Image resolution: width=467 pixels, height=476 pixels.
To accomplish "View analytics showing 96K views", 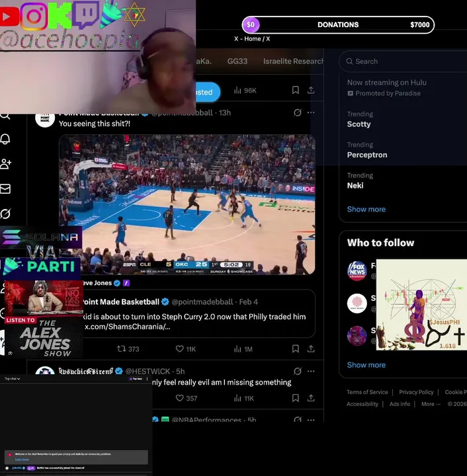I will pos(245,91).
